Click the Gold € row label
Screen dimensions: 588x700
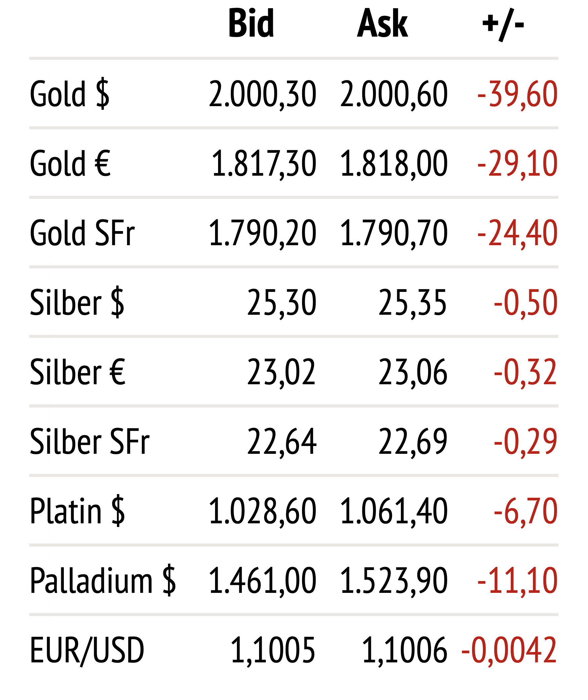pos(70,164)
